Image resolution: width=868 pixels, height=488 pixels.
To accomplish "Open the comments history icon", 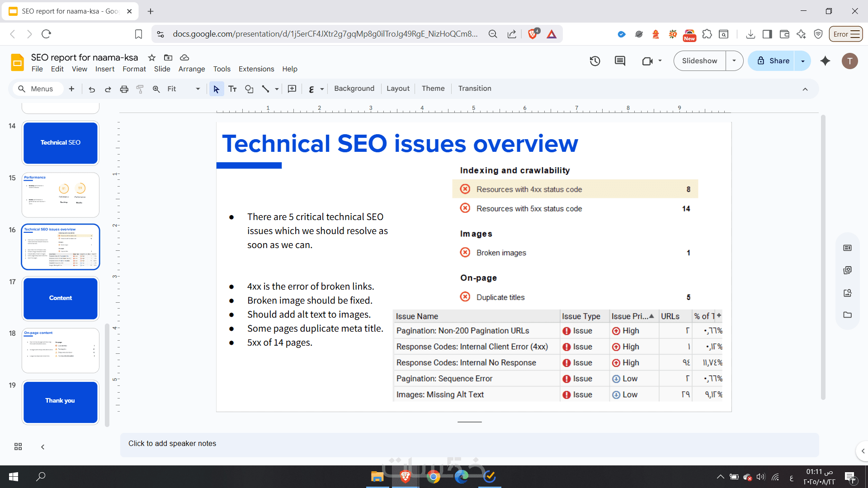I will pos(620,61).
